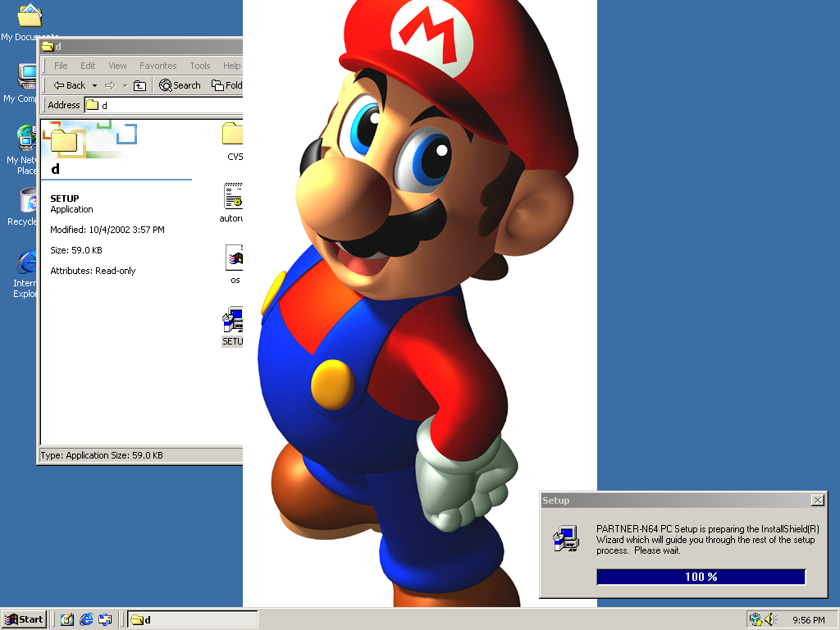This screenshot has width=840, height=630.
Task: Launch Internet Explorer from Quick Launch
Action: pos(86,619)
